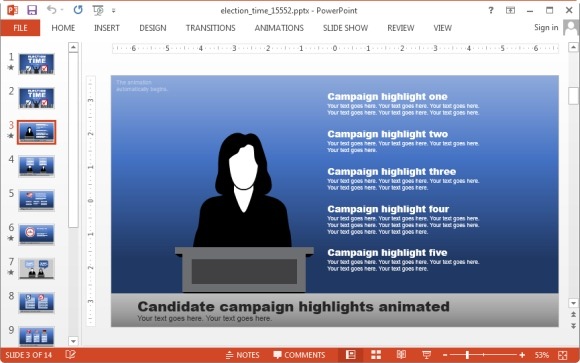The height and width of the screenshot is (363, 580).
Task: Click the PowerPoint application logo icon
Action: click(13, 10)
